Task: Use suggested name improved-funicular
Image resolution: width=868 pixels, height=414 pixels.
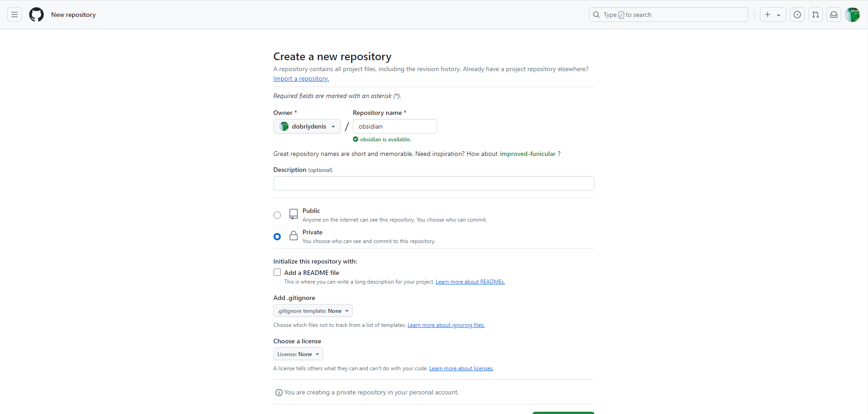Action: (x=527, y=154)
